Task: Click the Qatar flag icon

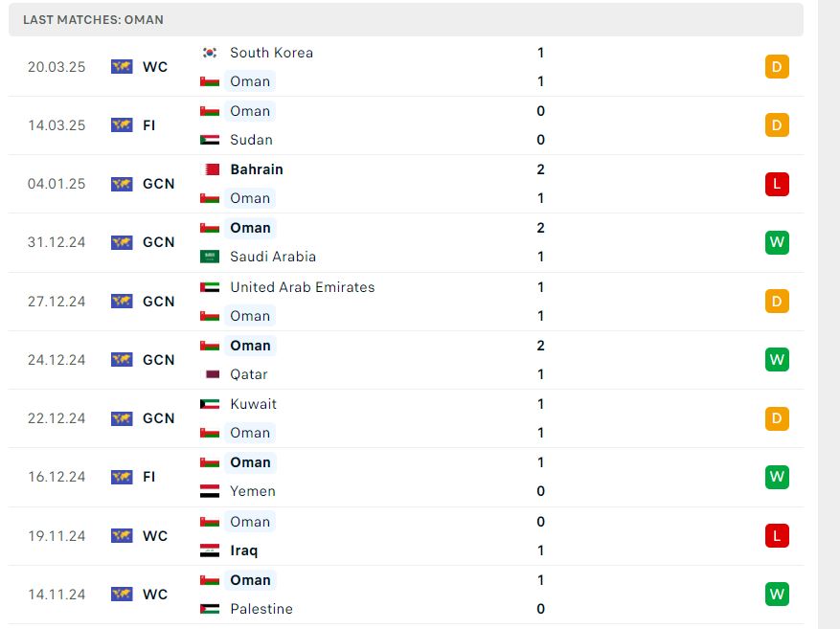Action: (x=210, y=374)
